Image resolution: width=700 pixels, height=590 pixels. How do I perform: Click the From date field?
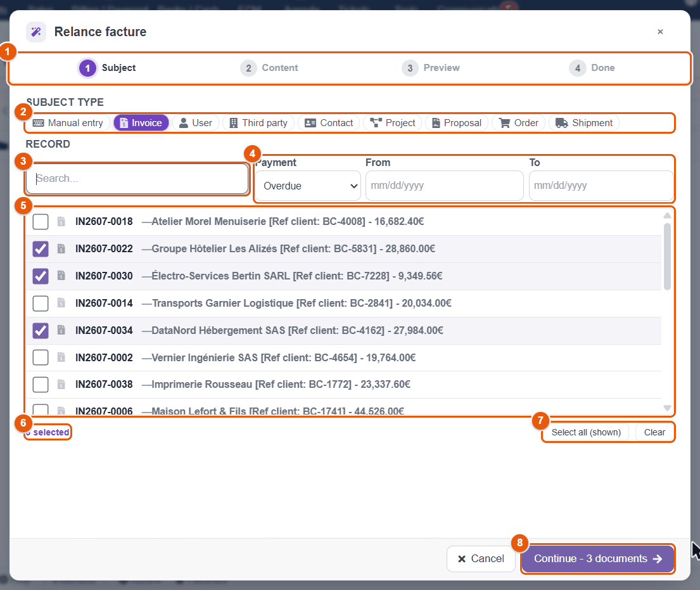444,186
